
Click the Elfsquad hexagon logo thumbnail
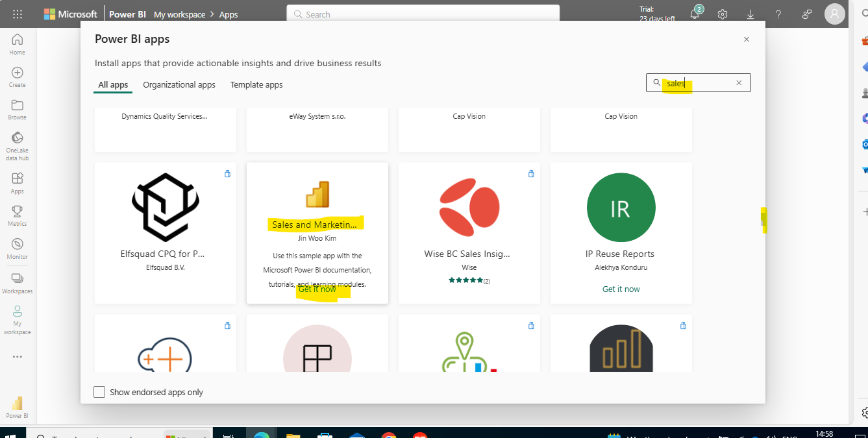[166, 207]
